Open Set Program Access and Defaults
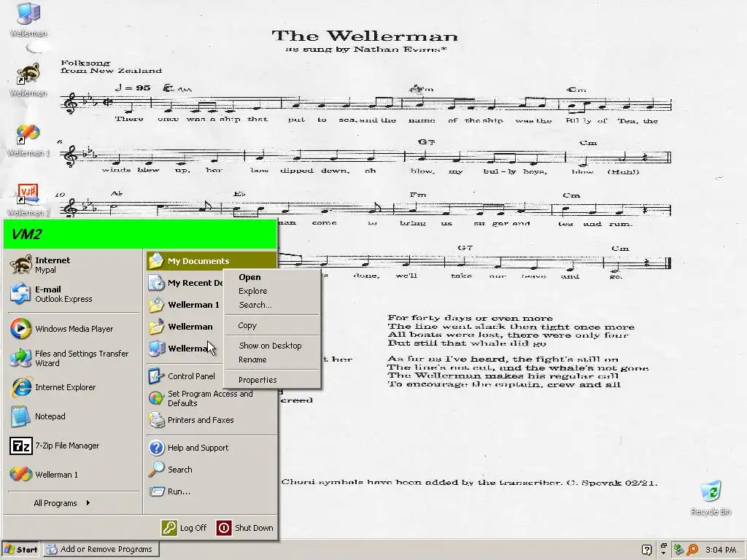 [x=211, y=398]
